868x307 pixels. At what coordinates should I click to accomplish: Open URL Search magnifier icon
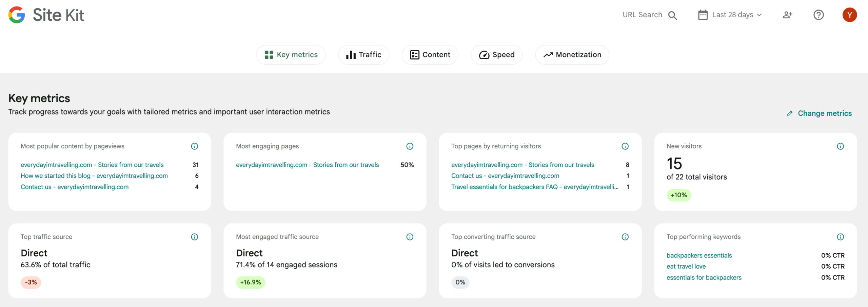672,15
